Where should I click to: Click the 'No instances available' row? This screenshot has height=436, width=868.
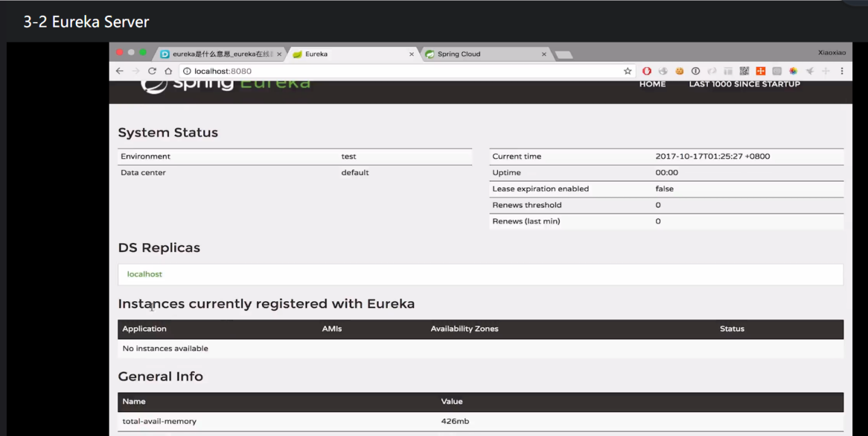point(480,348)
